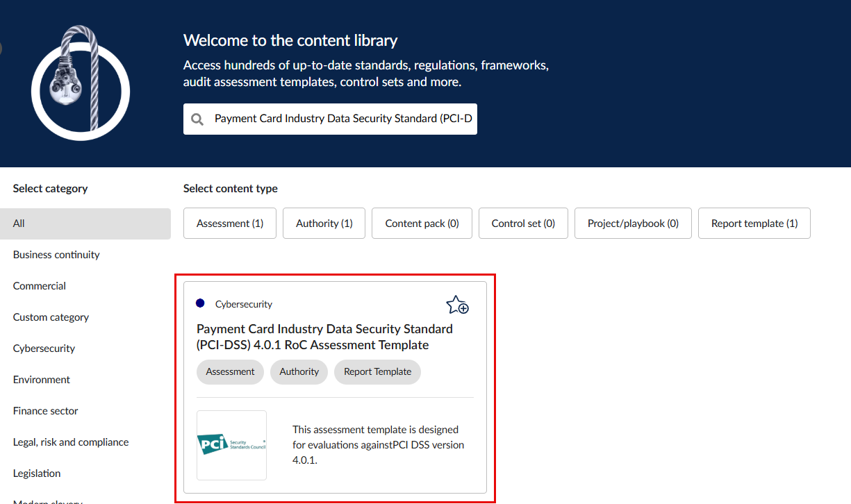Filter by Authority content type
The height and width of the screenshot is (504, 851).
coord(324,224)
